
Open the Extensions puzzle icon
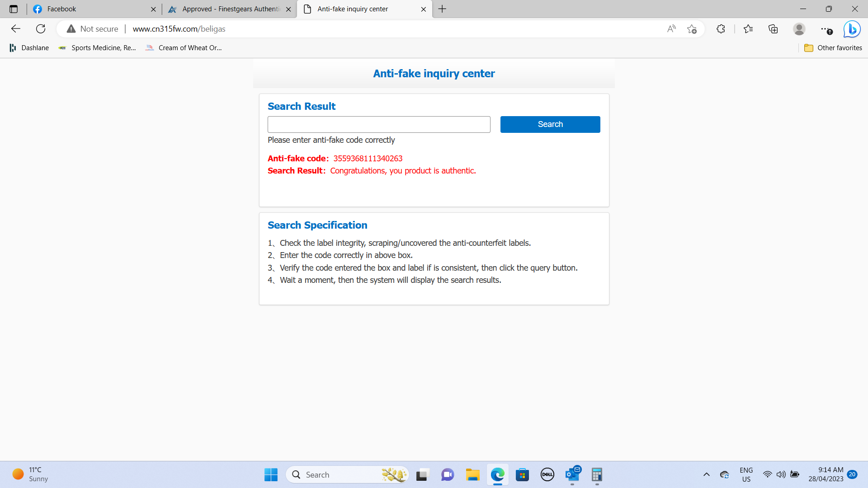721,29
